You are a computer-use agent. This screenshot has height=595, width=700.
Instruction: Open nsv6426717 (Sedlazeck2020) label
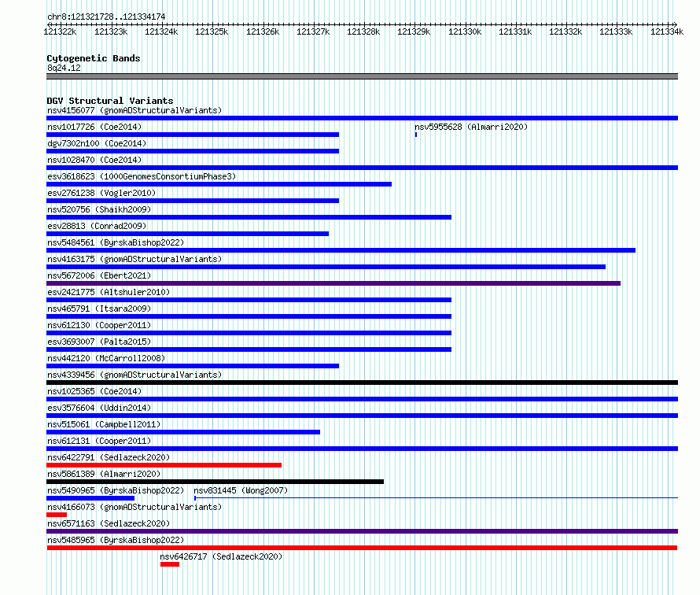click(x=222, y=556)
